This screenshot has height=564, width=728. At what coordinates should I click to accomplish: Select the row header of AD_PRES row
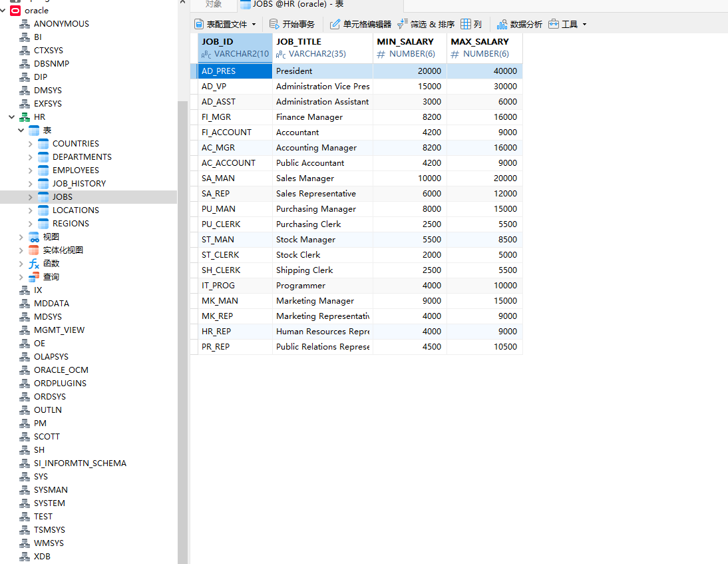pyautogui.click(x=194, y=71)
